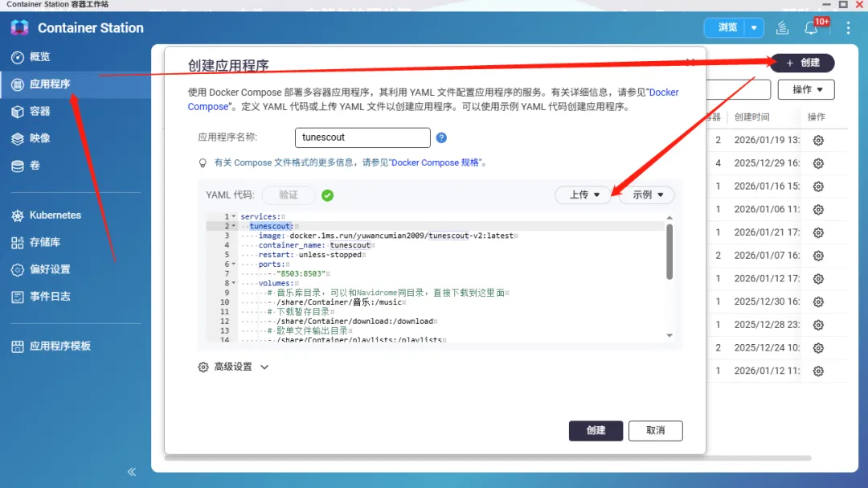
Task: Click the 容器 cube icon
Action: [18, 111]
